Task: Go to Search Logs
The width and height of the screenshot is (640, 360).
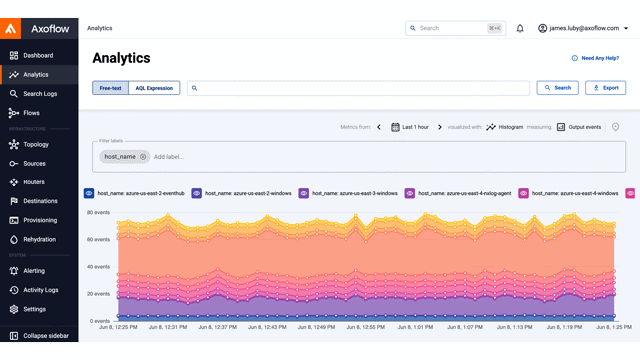Action: click(39, 94)
